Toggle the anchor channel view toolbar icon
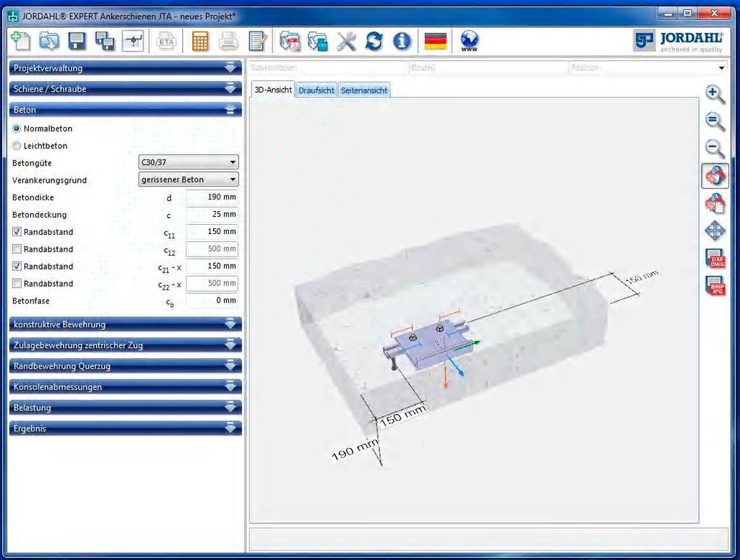 tap(133, 41)
